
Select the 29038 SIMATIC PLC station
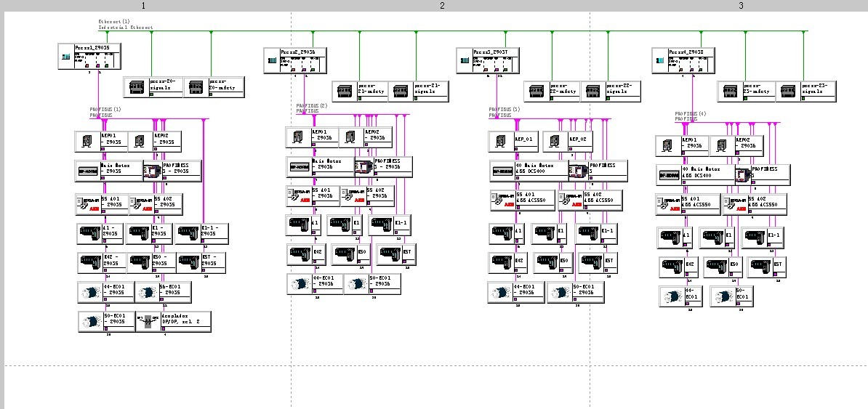point(683,60)
